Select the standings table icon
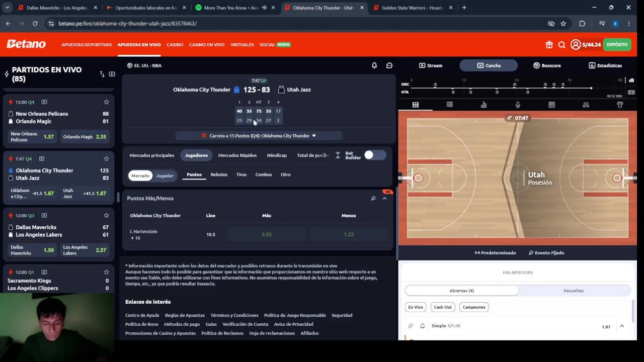Screen dimensions: 644x362 point(552,105)
